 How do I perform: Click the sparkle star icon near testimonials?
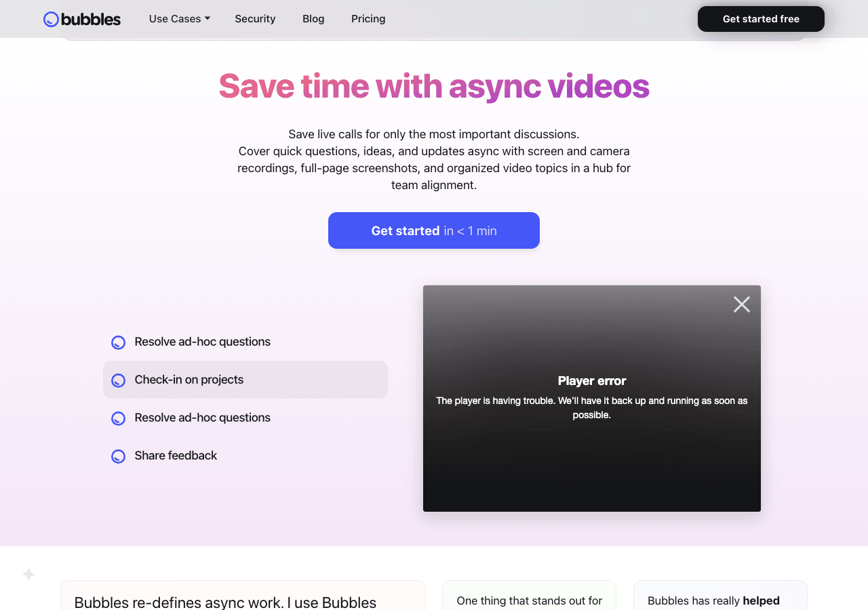(x=28, y=574)
